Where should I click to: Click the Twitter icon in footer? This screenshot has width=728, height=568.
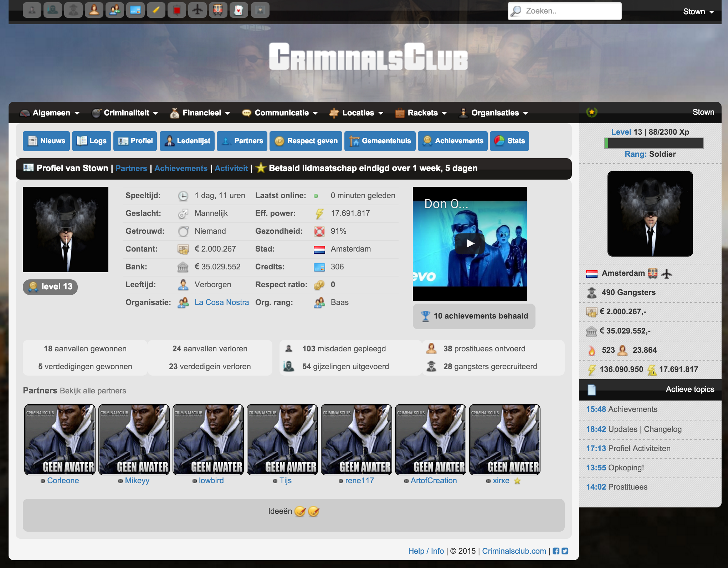565,551
